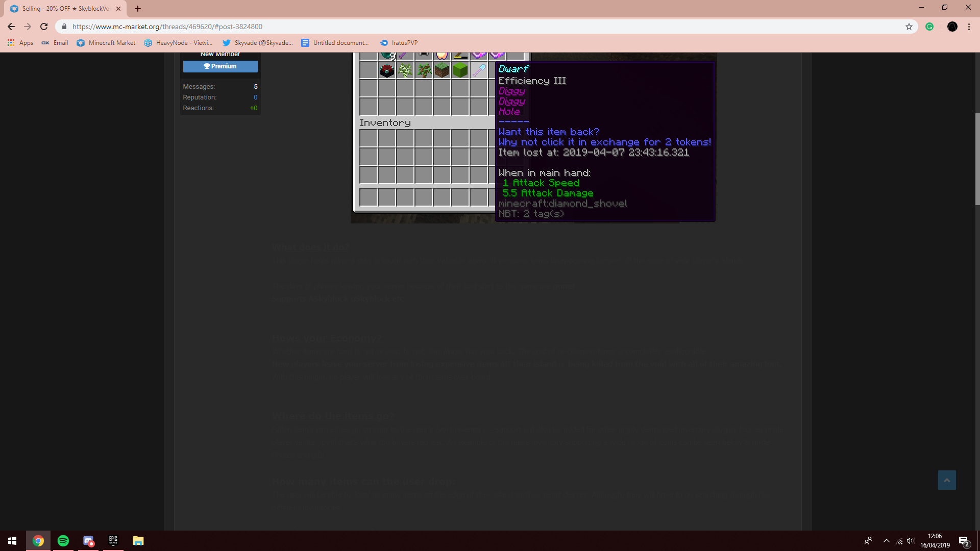Close the Selling SkyblockVoid tab
Viewport: 980px width, 551px height.
pyautogui.click(x=118, y=9)
